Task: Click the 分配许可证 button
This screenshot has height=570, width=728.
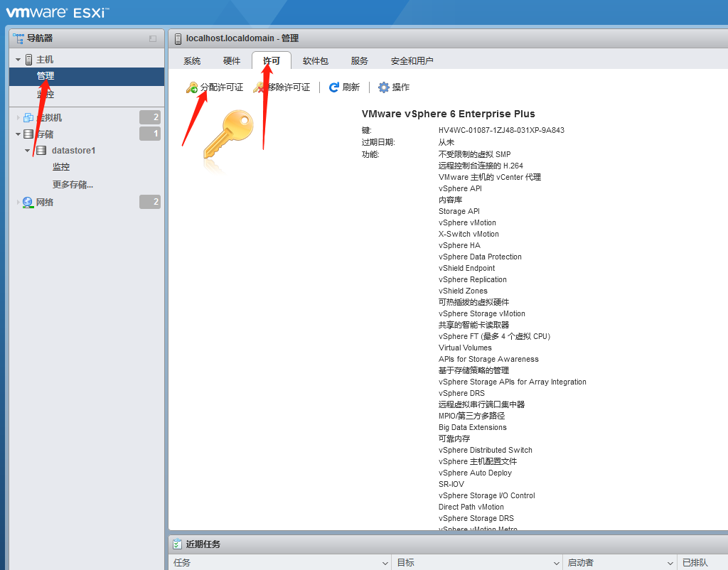Action: (x=215, y=87)
